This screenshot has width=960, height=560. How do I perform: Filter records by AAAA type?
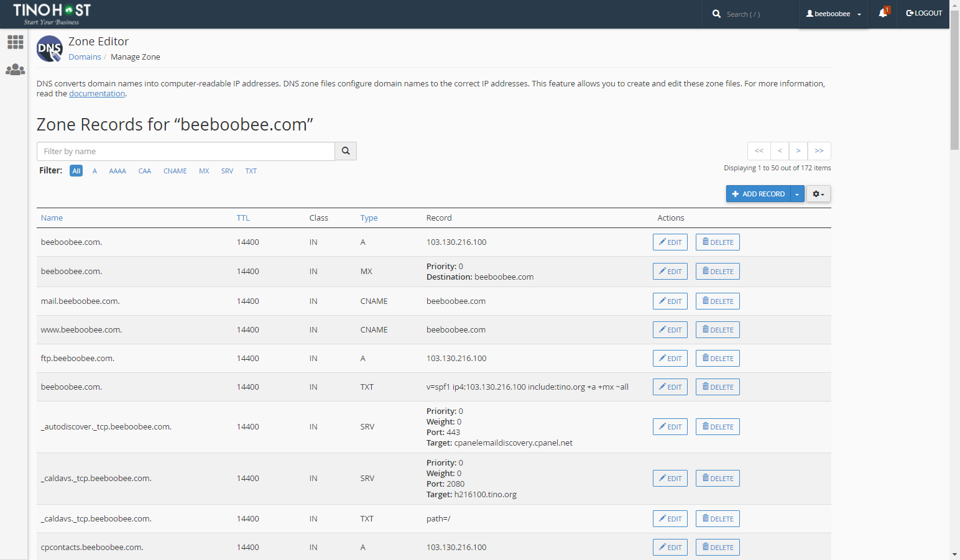(118, 171)
